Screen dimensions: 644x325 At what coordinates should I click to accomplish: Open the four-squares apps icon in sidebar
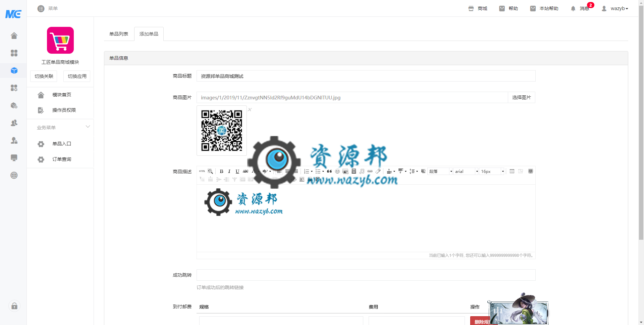14,53
